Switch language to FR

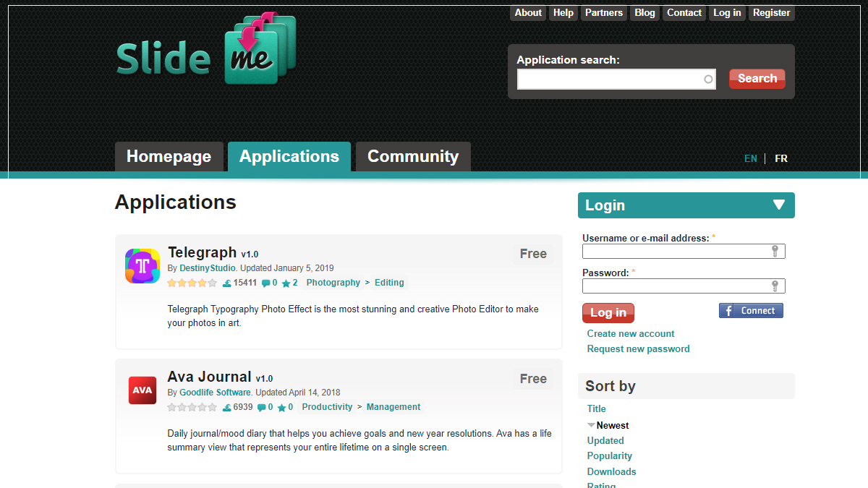tap(781, 158)
